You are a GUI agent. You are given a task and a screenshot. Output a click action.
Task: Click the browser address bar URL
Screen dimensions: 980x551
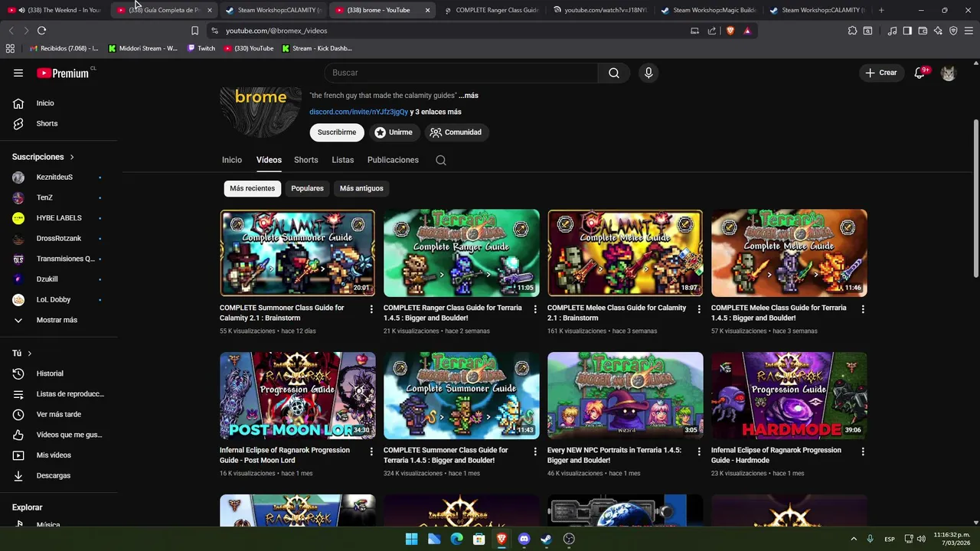pos(276,31)
